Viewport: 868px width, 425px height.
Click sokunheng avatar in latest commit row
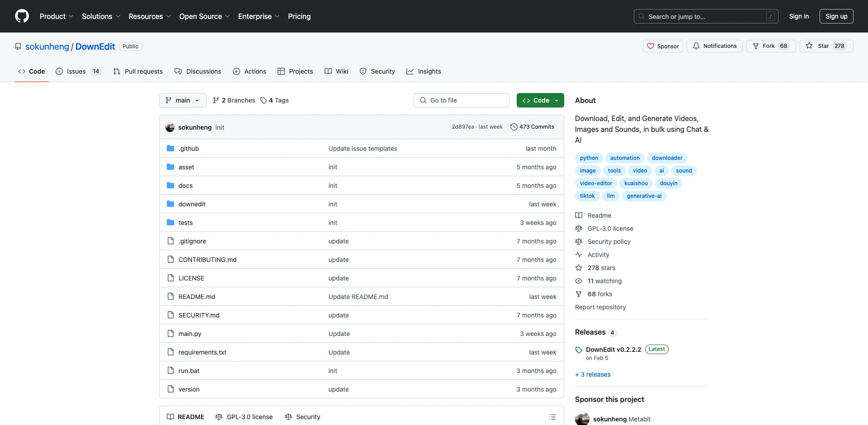coord(170,127)
